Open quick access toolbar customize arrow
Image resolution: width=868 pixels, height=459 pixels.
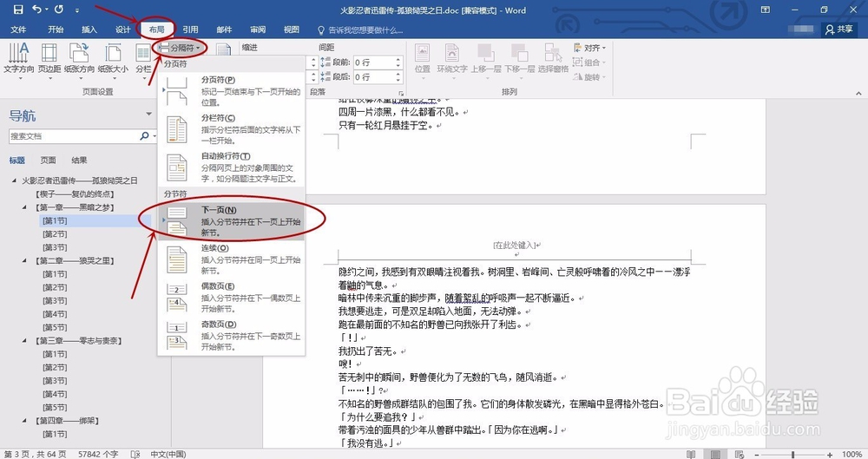[x=77, y=10]
